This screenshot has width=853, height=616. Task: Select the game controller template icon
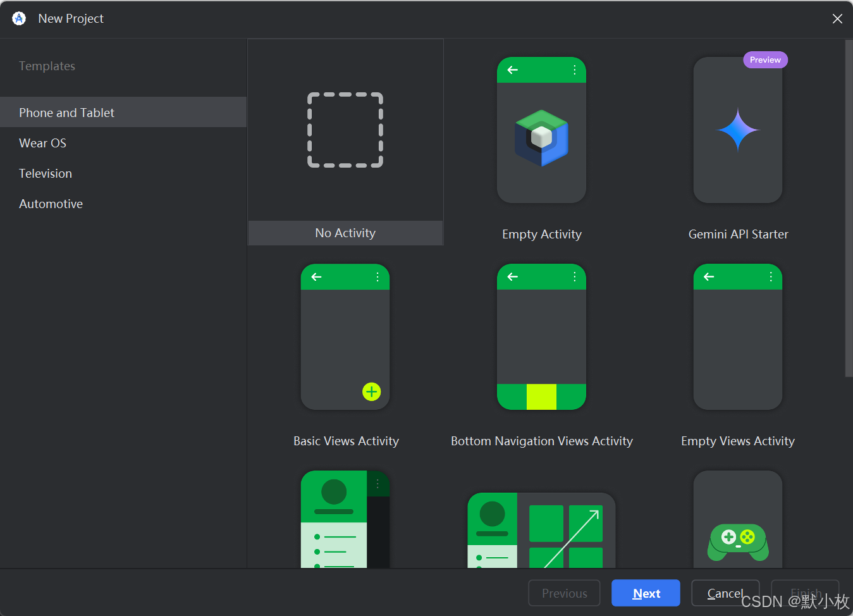tap(738, 542)
